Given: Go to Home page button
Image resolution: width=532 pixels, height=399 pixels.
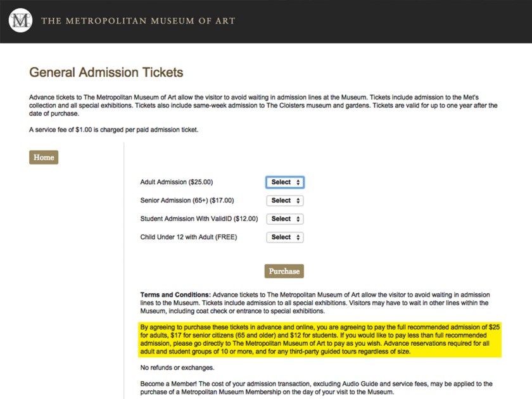Looking at the screenshot, I should (44, 157).
